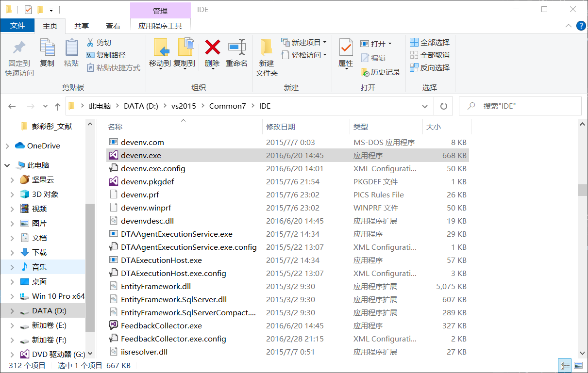588x373 pixels.
Task: Sort by Date modified (修改日期) column
Action: pyautogui.click(x=305, y=127)
